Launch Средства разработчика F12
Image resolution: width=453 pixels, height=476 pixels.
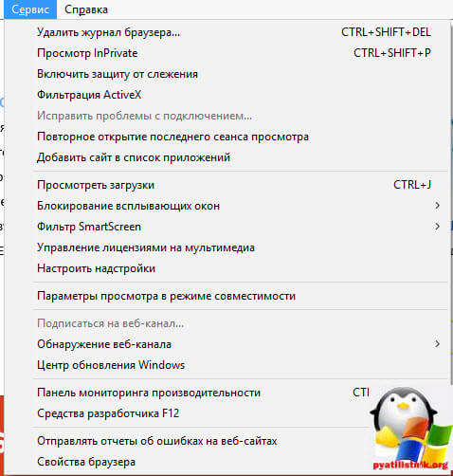[x=108, y=413]
